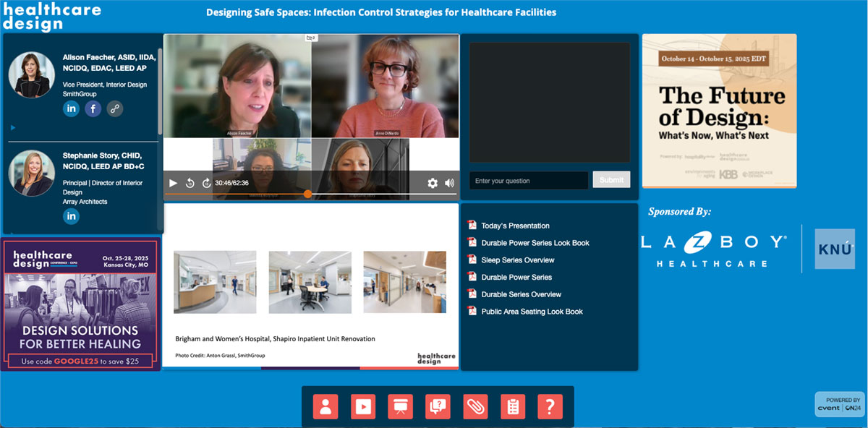The width and height of the screenshot is (868, 428).
Task: Open the Q&A widget in the dock
Action: pos(438,406)
